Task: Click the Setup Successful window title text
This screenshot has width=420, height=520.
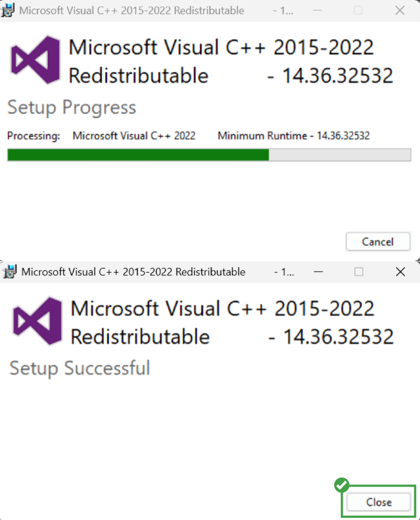Action: point(133,272)
